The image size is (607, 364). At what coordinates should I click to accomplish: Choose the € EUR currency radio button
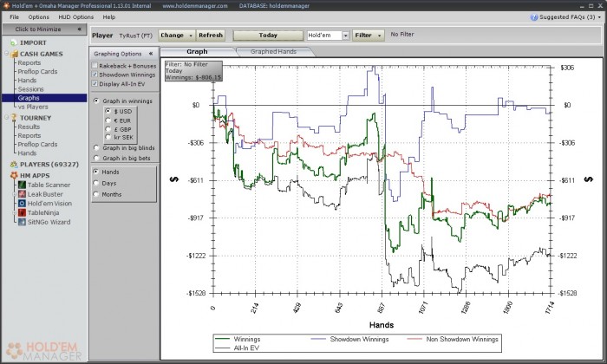pos(108,120)
